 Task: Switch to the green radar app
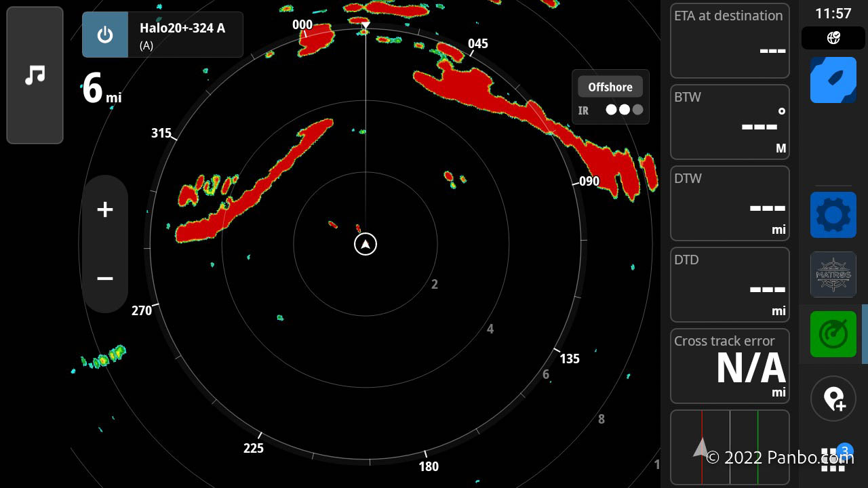coord(833,334)
